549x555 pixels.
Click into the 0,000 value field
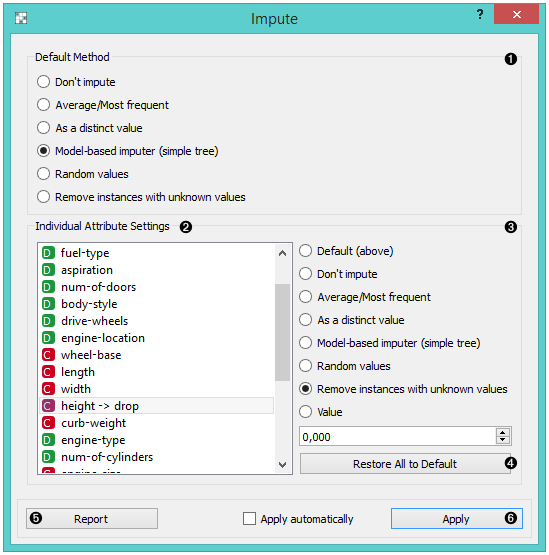398,437
